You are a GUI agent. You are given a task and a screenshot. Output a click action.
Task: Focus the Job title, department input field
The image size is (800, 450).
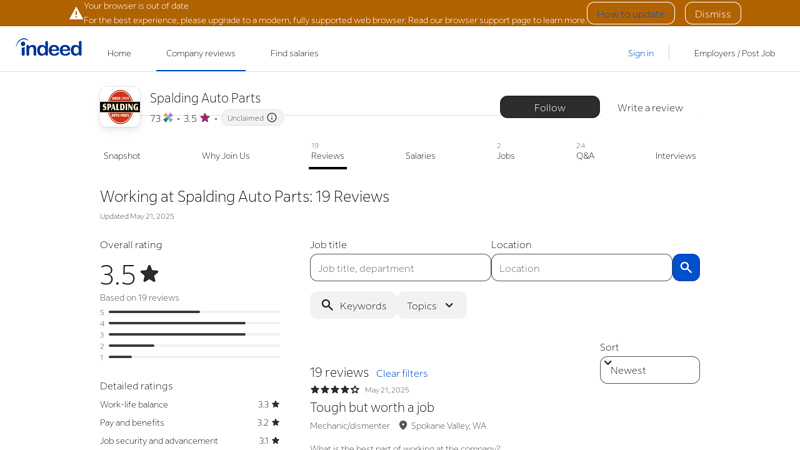coord(400,267)
